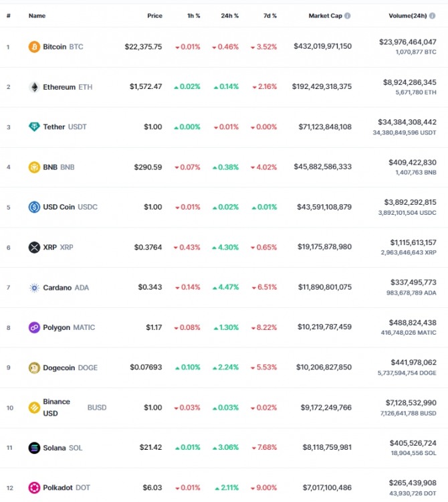Sort by 7d % column header
Viewport: 448px width, 502px height.
click(270, 15)
